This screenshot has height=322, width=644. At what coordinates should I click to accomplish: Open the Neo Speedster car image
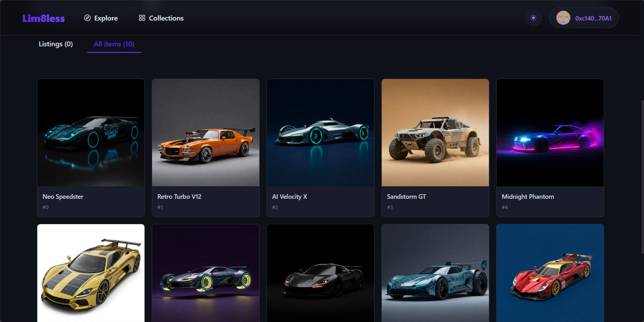[x=91, y=133]
